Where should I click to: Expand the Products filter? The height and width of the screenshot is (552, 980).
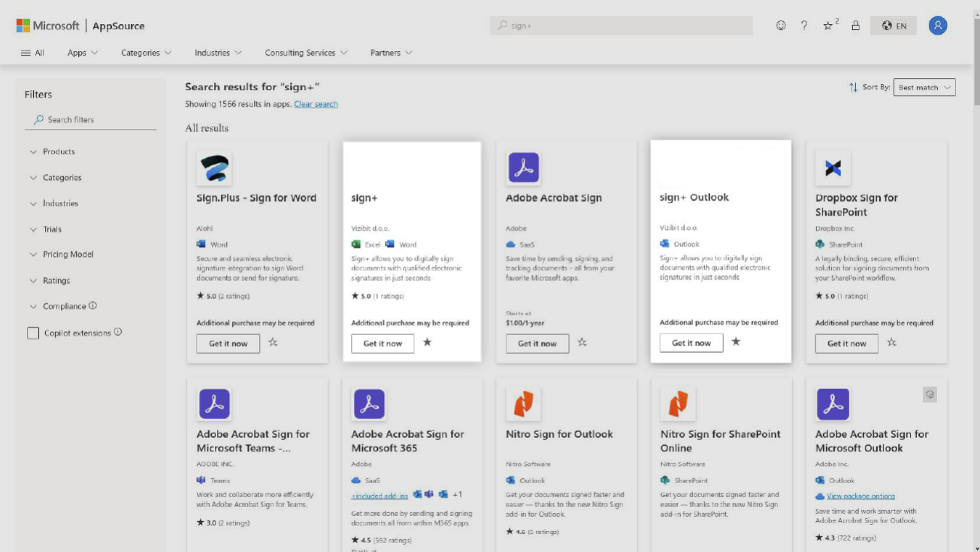point(53,152)
